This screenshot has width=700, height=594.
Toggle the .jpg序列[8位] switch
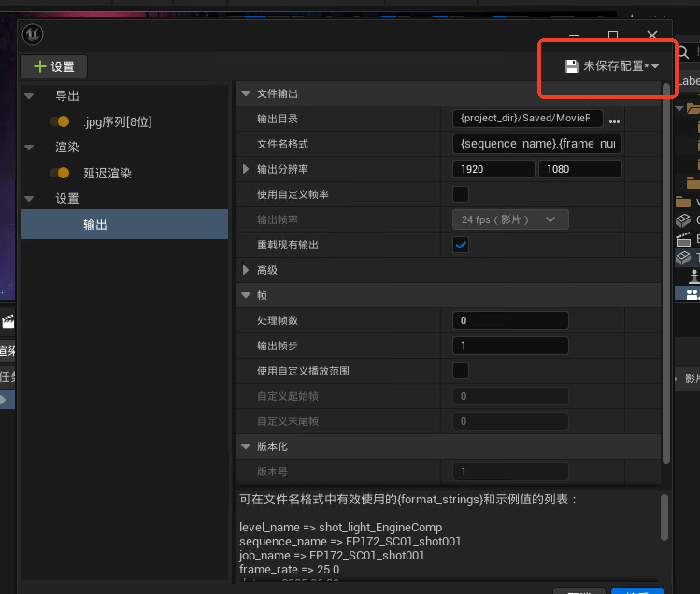pyautogui.click(x=60, y=121)
